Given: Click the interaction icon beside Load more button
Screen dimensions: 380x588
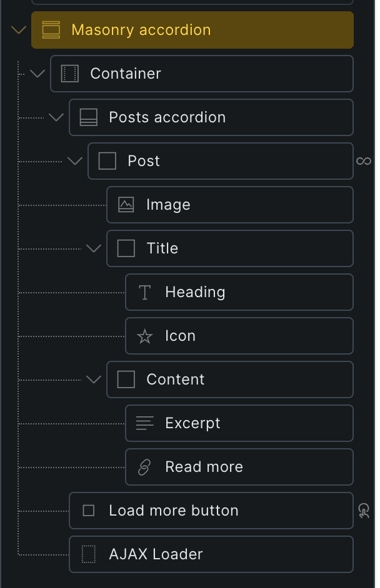Looking at the screenshot, I should pyautogui.click(x=364, y=511).
